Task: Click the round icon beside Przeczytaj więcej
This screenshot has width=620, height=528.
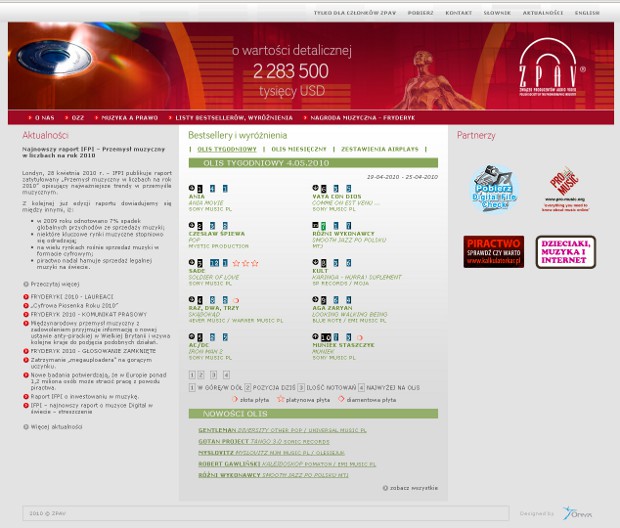Action: 26,284
